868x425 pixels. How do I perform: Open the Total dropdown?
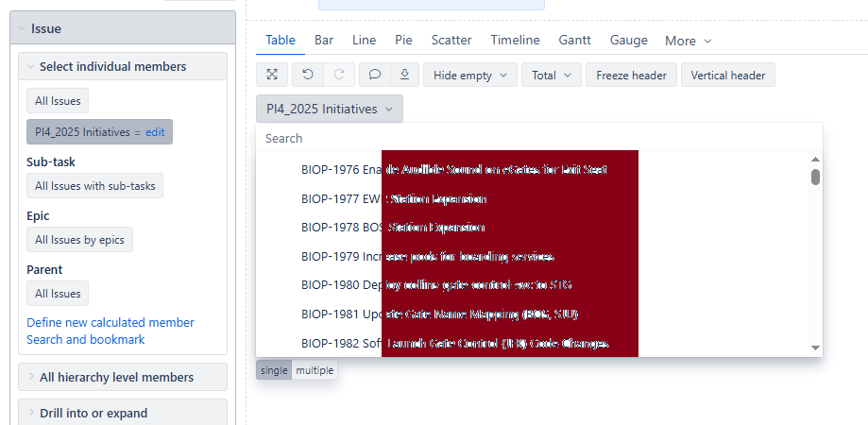[x=552, y=76]
